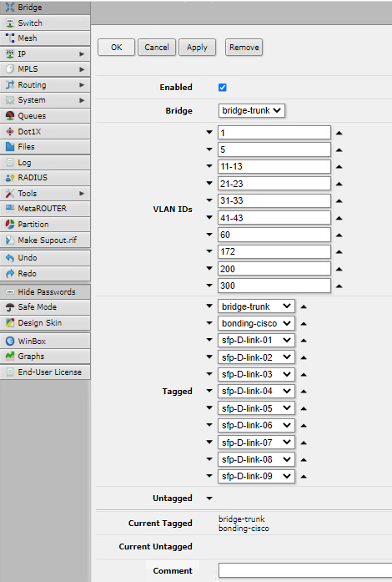
Task: Open Tagged dropdown showing sfp-D-link-09
Action: (256, 476)
